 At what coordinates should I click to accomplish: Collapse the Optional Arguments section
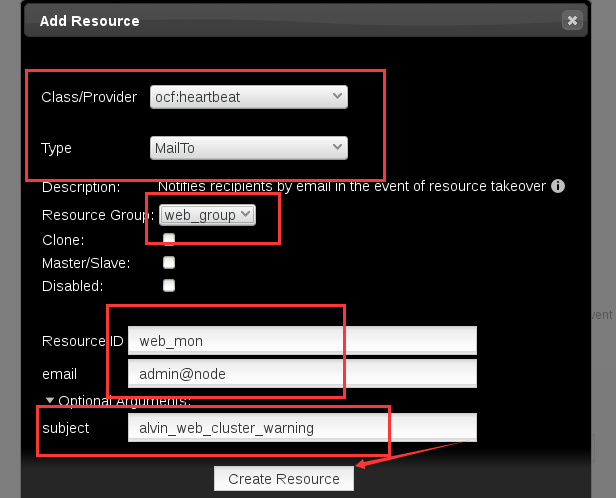(50, 400)
